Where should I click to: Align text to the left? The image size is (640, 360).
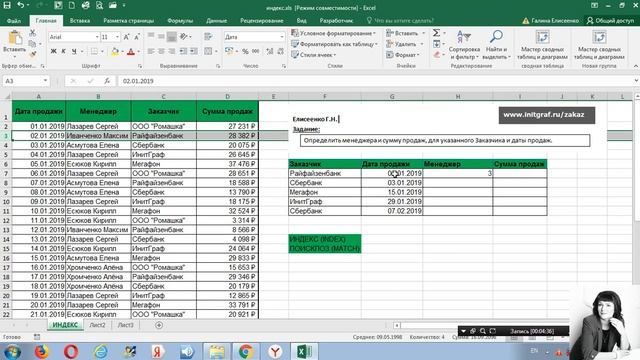click(x=151, y=51)
